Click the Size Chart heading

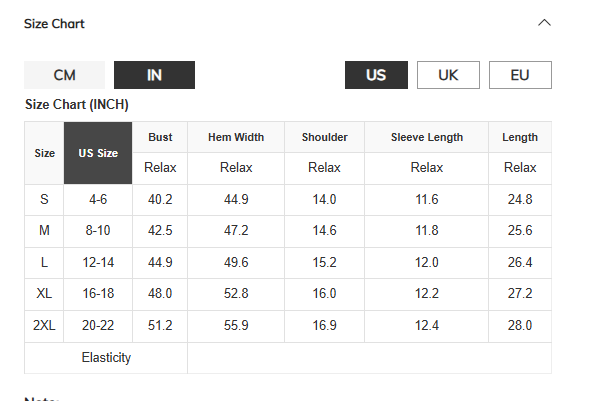click(54, 23)
